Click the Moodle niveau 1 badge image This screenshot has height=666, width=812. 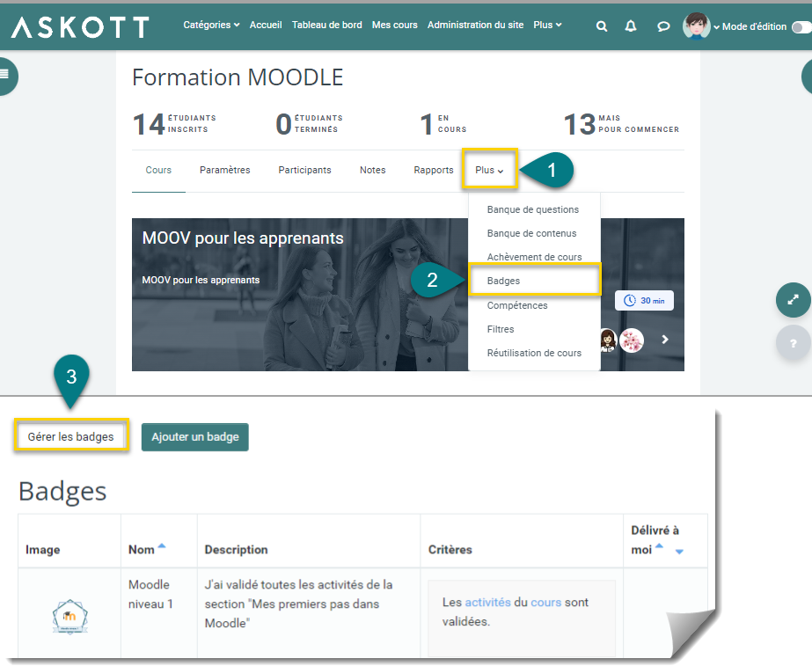pyautogui.click(x=69, y=616)
